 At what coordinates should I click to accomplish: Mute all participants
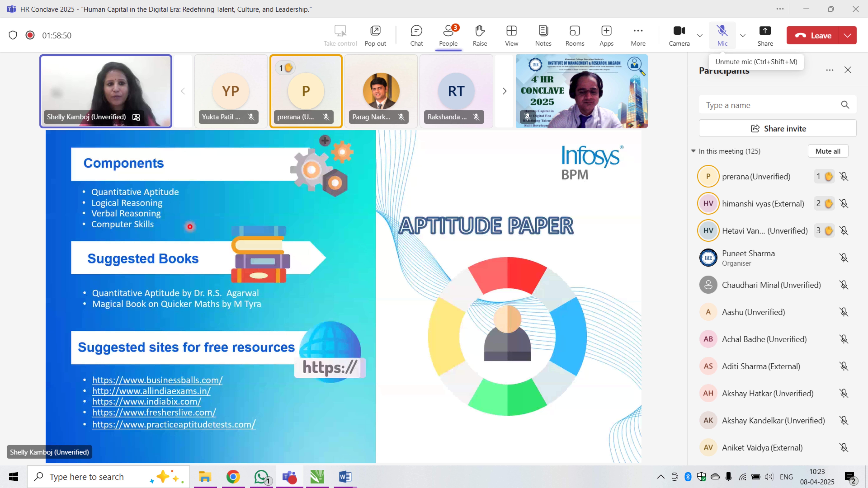(828, 151)
